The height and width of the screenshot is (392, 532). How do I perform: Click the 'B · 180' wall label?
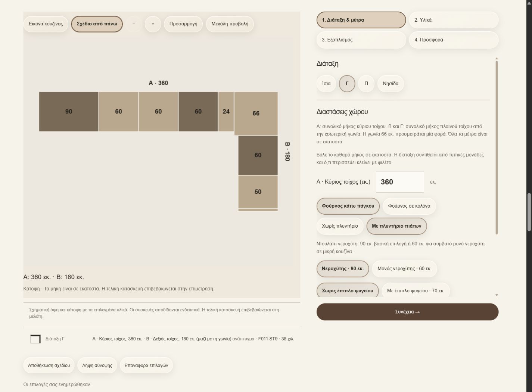[287, 152]
